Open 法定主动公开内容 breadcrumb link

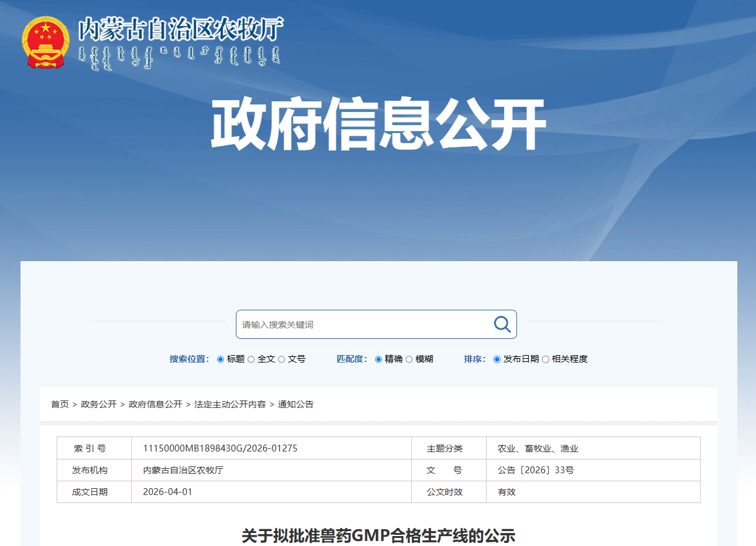tap(230, 404)
